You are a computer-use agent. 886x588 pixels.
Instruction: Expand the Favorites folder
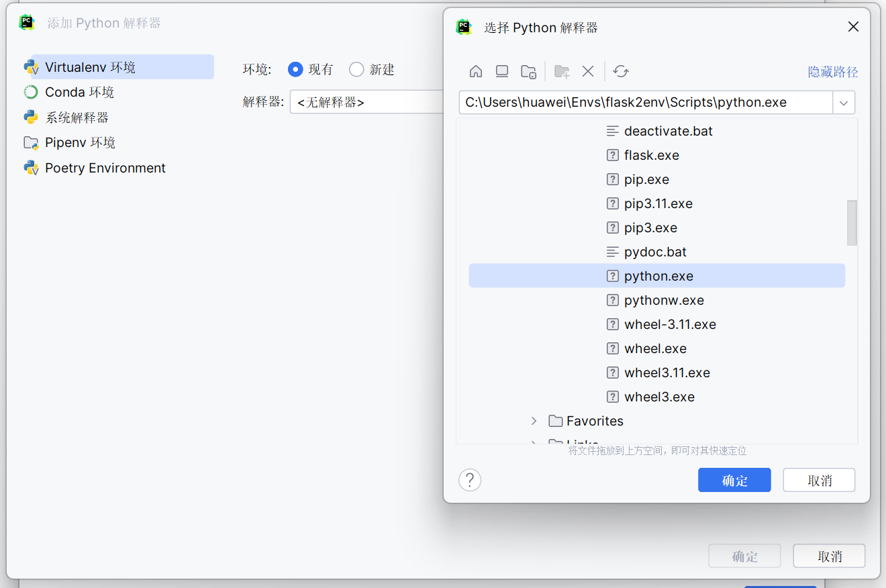(534, 421)
